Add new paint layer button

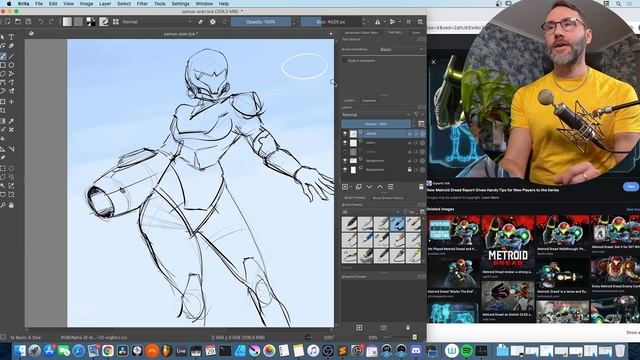pos(345,187)
